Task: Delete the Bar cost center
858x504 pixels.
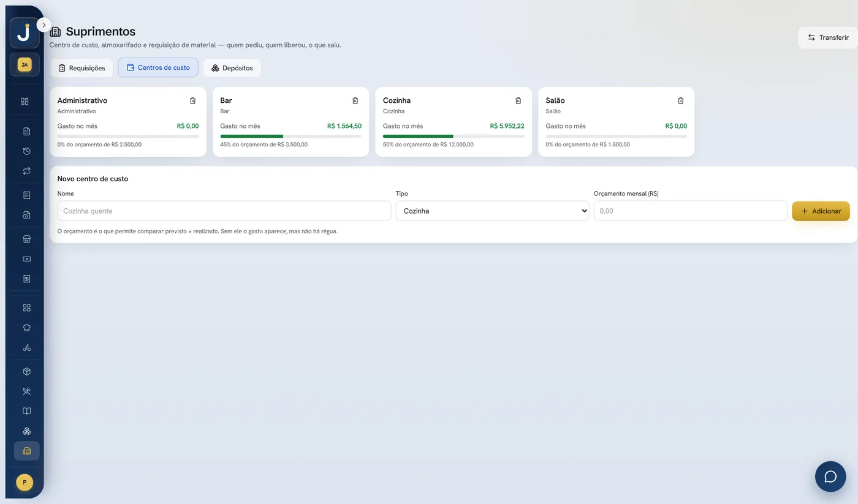Action: pyautogui.click(x=355, y=100)
